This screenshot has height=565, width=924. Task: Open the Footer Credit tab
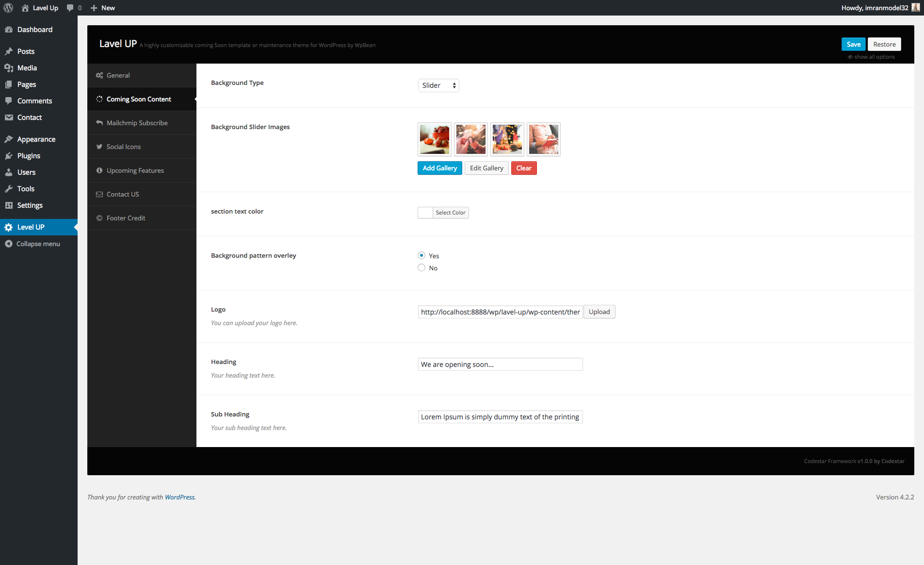coord(142,218)
